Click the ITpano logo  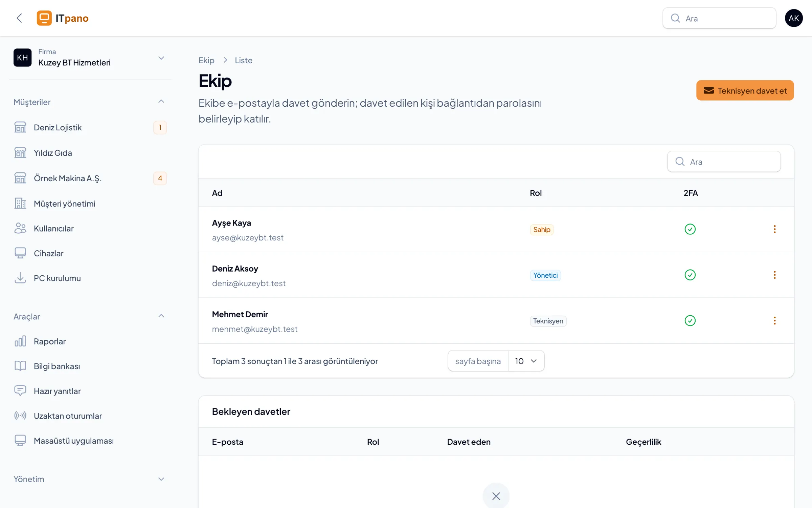63,18
